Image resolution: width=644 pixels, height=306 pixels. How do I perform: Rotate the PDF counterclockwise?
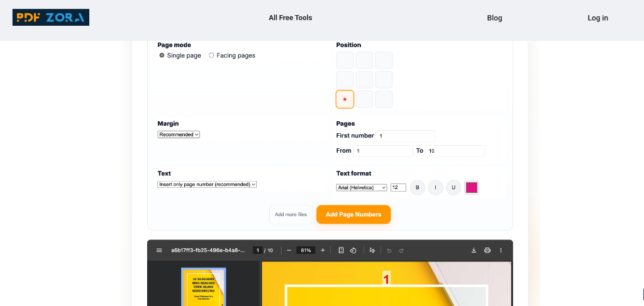(x=353, y=250)
